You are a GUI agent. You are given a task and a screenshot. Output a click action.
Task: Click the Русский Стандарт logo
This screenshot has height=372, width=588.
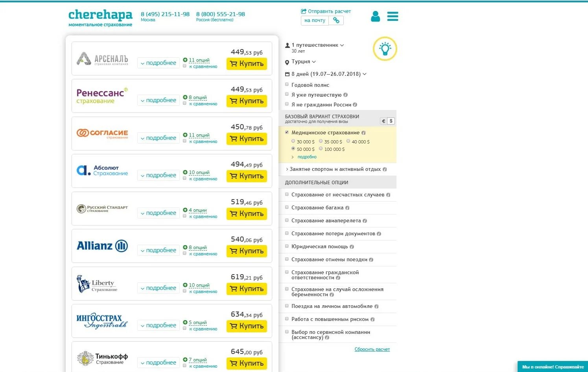coord(102,209)
